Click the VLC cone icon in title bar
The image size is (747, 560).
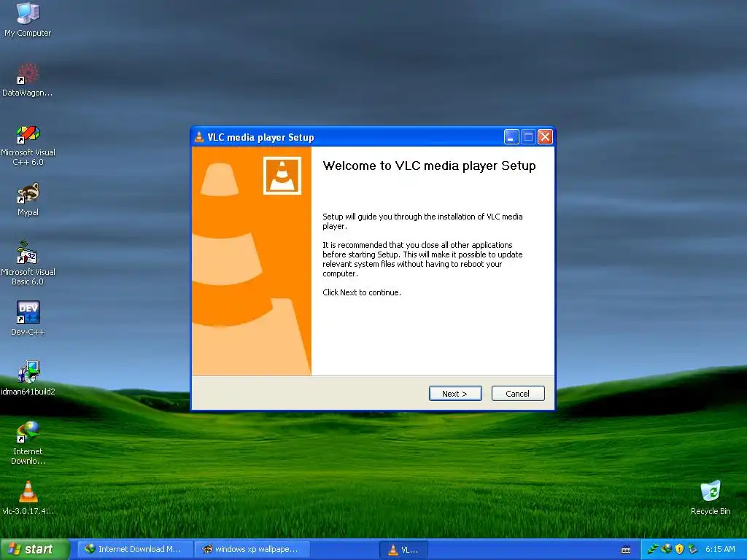[x=199, y=137]
